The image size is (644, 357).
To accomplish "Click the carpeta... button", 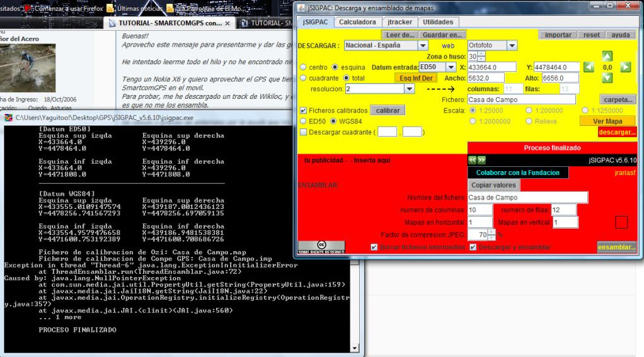I will point(618,99).
